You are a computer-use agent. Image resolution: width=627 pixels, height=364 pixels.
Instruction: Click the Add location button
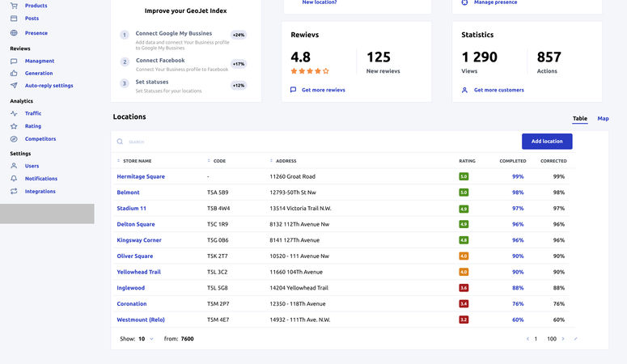point(547,142)
